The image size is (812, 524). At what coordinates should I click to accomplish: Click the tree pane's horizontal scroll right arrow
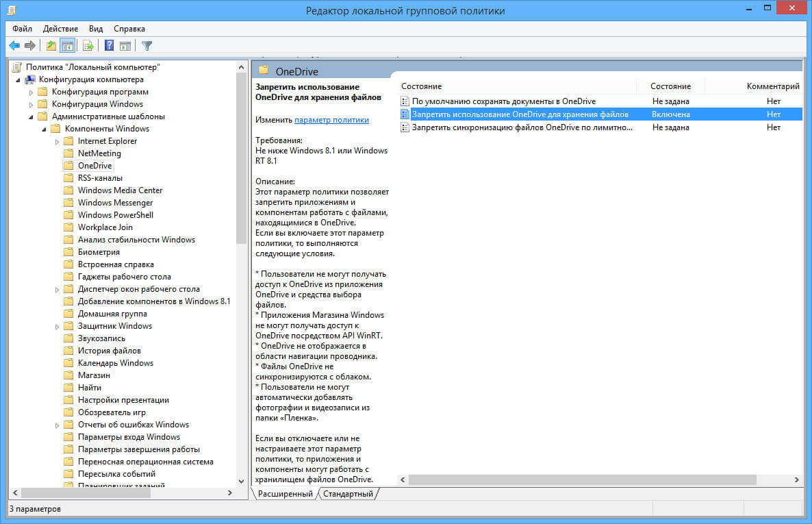(x=230, y=493)
